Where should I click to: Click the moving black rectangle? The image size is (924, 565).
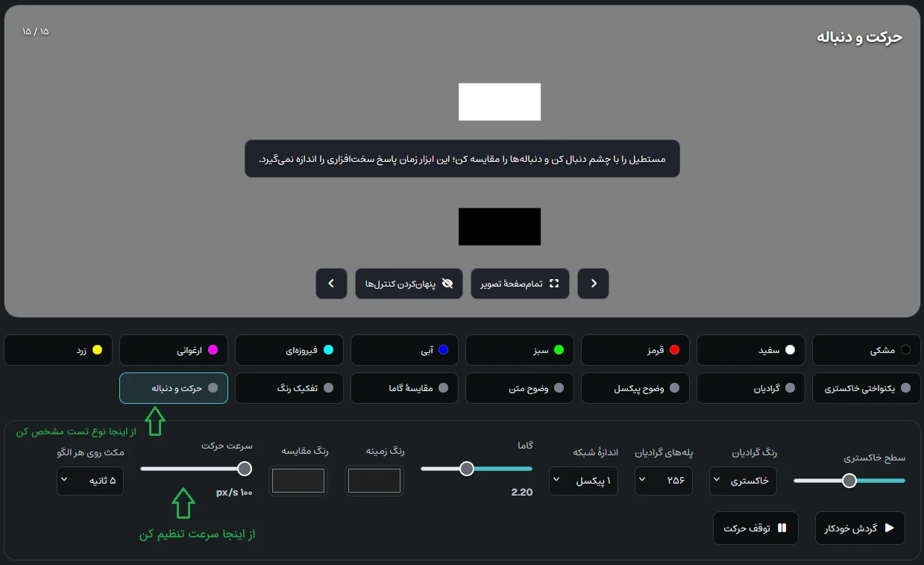pos(500,226)
